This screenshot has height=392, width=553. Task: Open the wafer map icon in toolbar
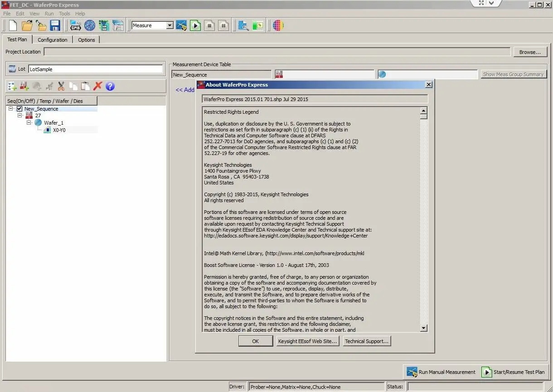click(90, 25)
